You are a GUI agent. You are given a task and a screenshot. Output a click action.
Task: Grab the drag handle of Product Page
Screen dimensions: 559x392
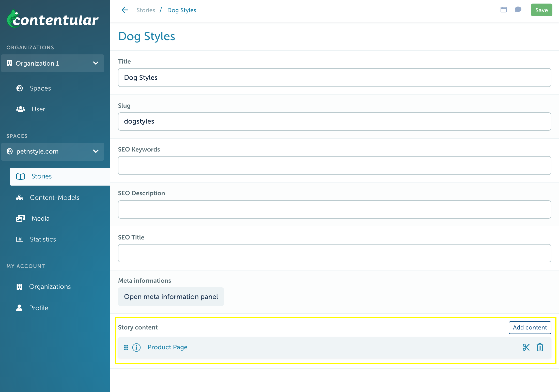point(126,347)
